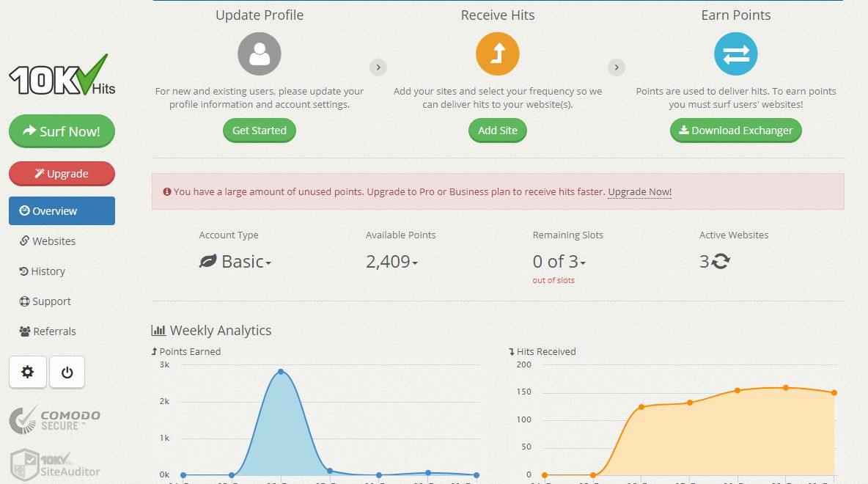Click the red Upgrade button
This screenshot has width=868, height=484.
[62, 173]
